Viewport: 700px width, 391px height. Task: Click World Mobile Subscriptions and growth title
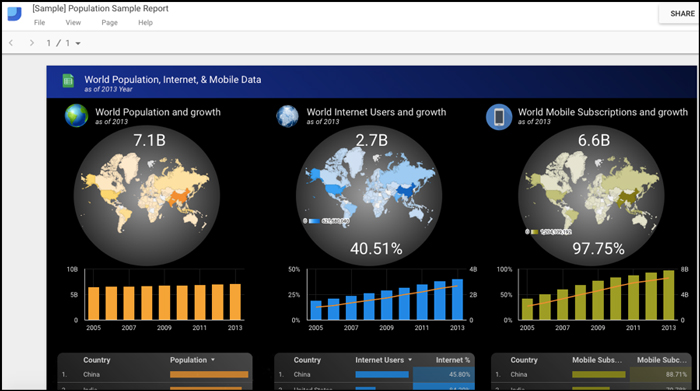point(603,112)
